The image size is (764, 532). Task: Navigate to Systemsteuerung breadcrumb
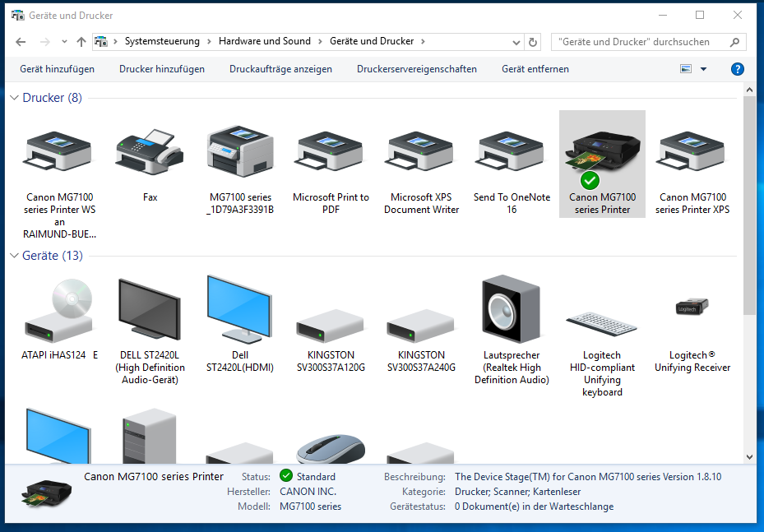162,41
